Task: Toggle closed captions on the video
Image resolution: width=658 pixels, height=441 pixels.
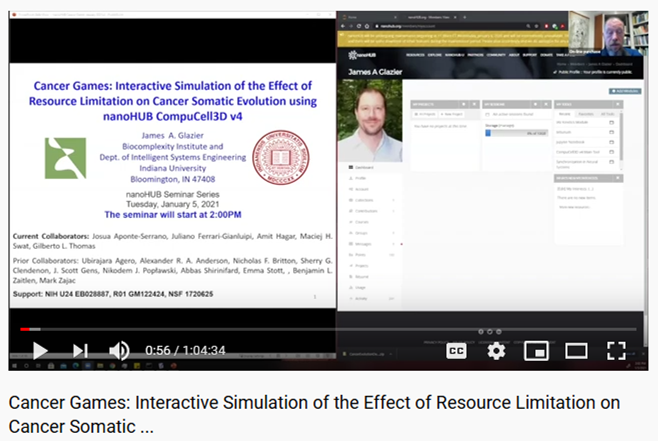Action: (x=456, y=350)
